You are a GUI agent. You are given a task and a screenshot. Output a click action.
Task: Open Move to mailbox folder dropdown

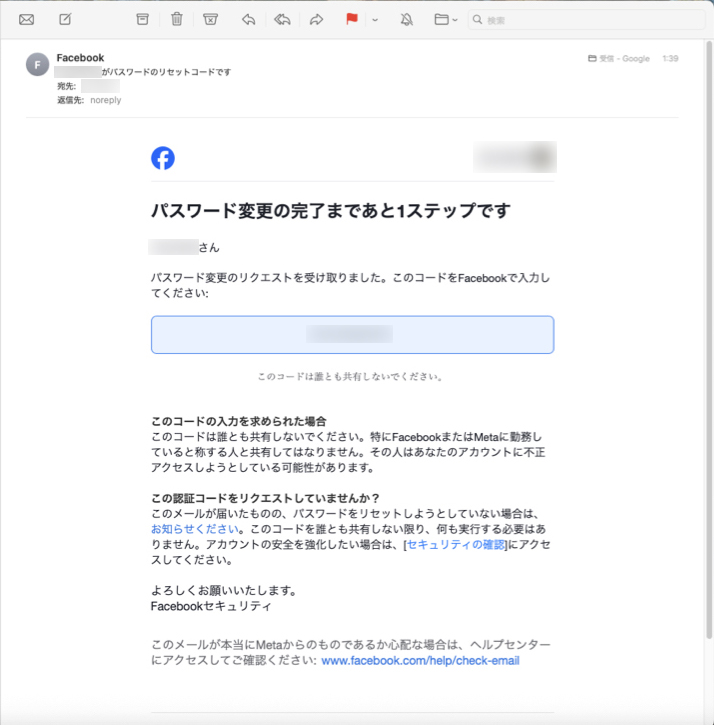(446, 19)
